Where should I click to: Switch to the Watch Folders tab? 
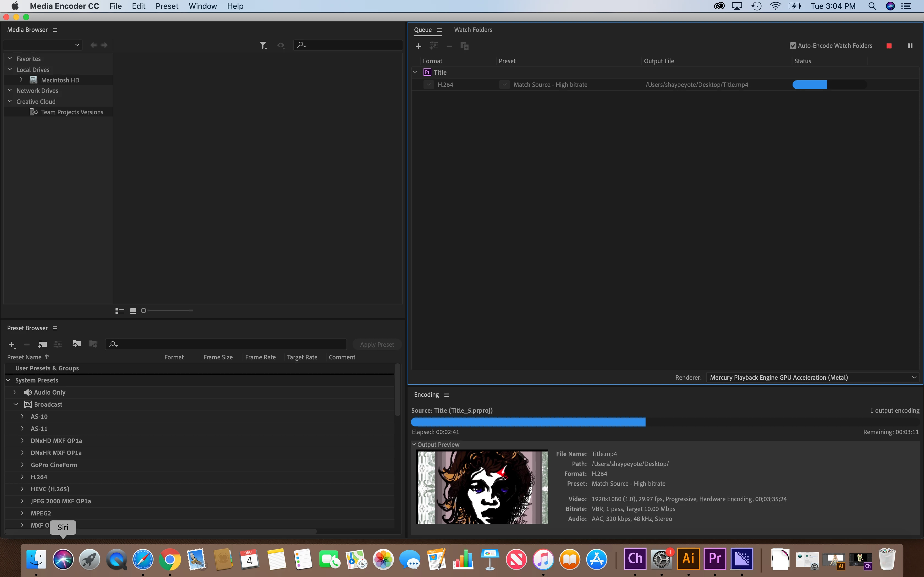(473, 30)
